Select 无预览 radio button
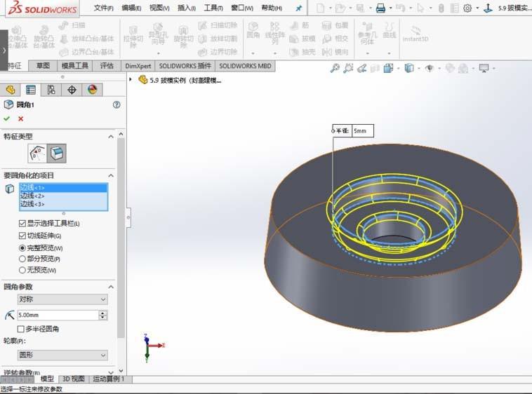 pos(22,270)
